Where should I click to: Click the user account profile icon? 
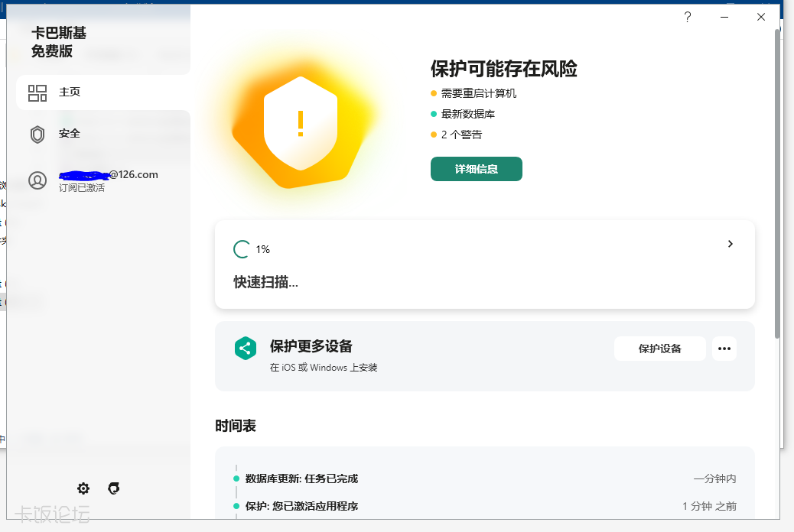[x=37, y=180]
